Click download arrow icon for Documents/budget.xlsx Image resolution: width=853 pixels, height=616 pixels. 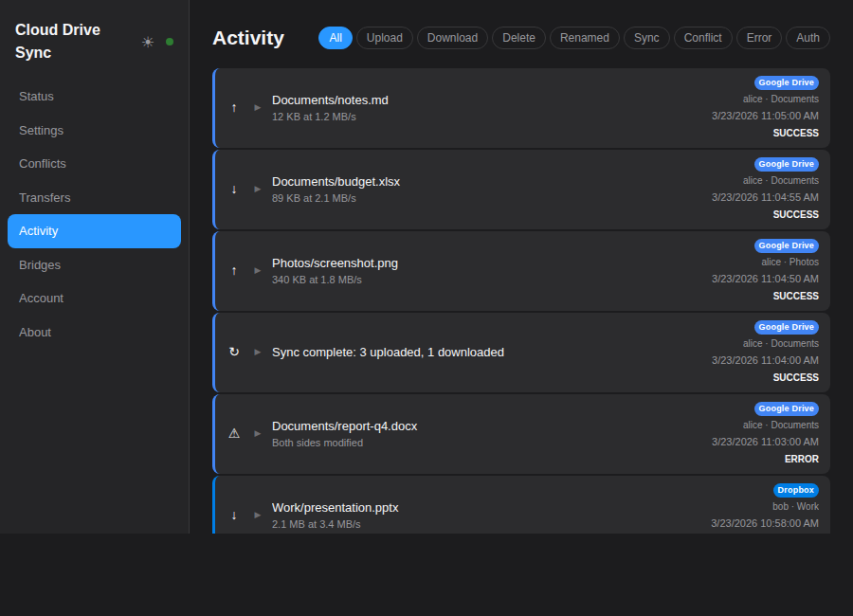pos(234,190)
